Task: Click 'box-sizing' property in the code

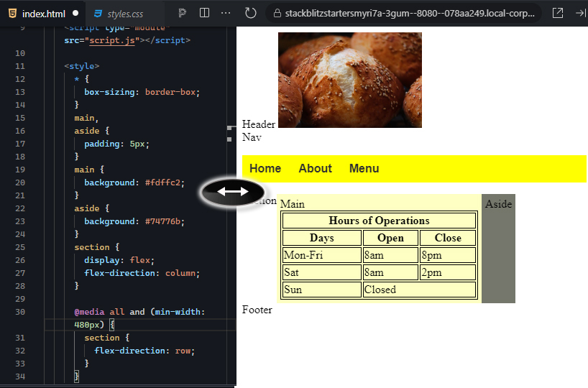Action: (109, 92)
